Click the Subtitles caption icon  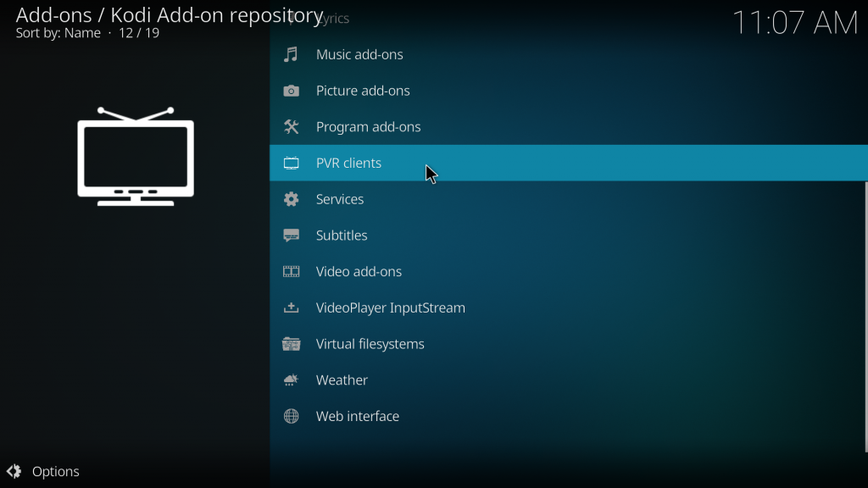(292, 236)
